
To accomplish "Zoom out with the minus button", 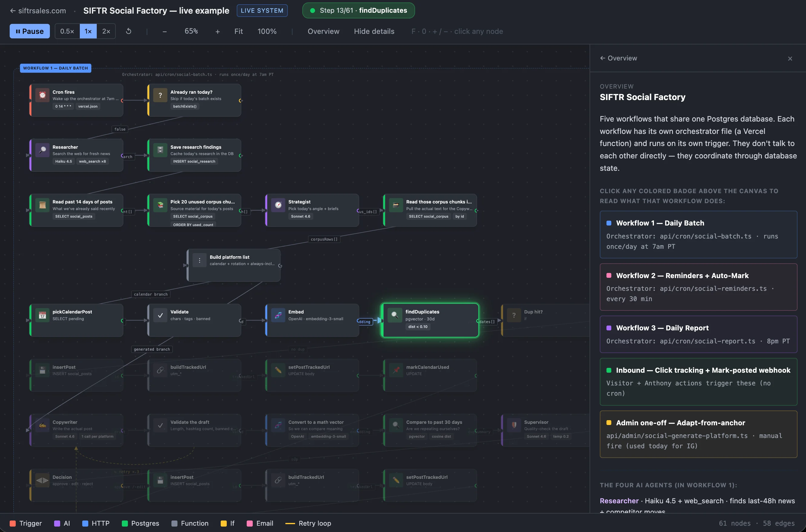I will click(x=164, y=31).
